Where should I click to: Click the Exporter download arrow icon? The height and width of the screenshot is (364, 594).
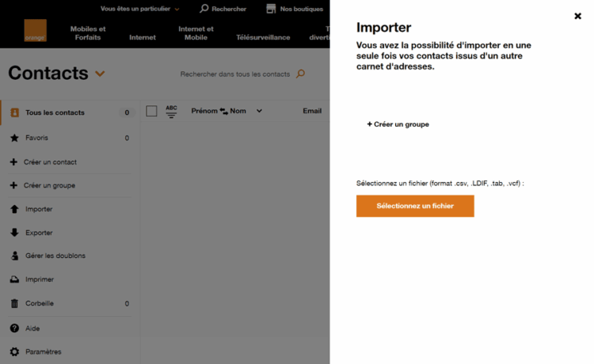pos(14,233)
